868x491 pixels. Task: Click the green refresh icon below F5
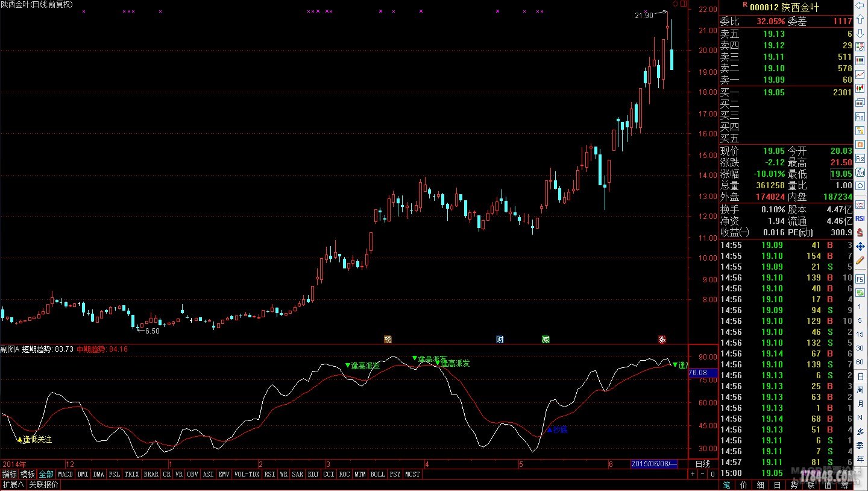(860, 293)
